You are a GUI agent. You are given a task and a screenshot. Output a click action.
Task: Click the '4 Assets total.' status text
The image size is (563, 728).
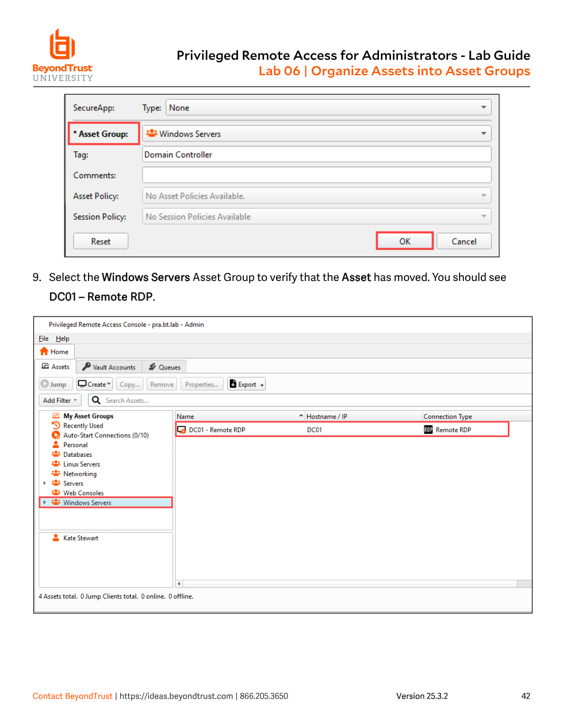(x=58, y=596)
